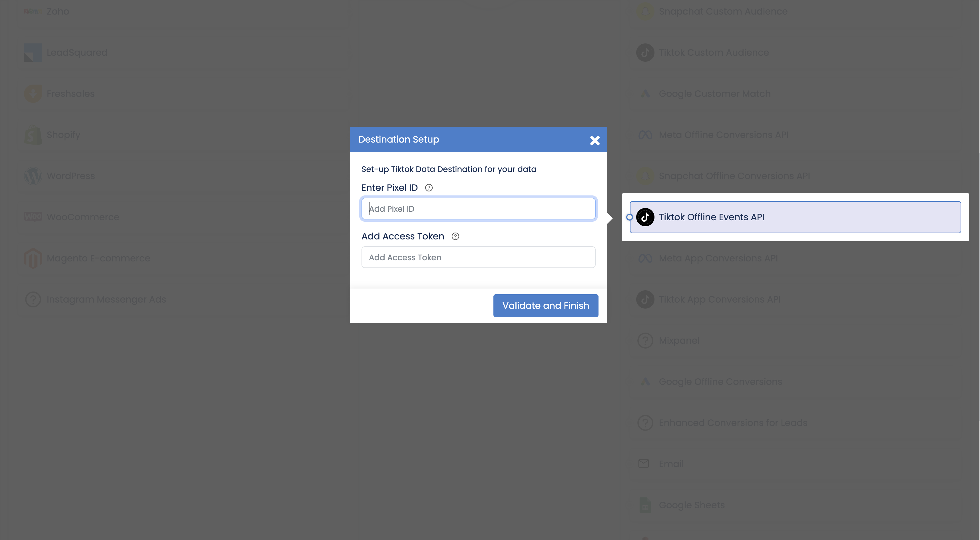The image size is (980, 540).
Task: Click the LeadSquared source icon
Action: 33,53
